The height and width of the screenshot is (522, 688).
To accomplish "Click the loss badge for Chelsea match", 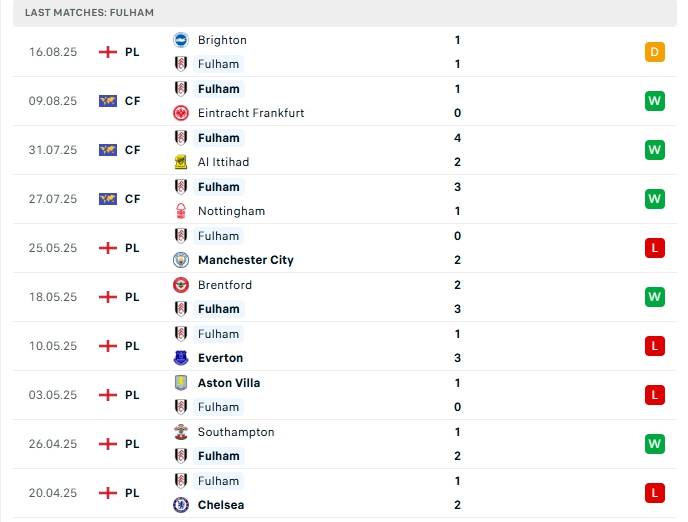I will pos(655,493).
